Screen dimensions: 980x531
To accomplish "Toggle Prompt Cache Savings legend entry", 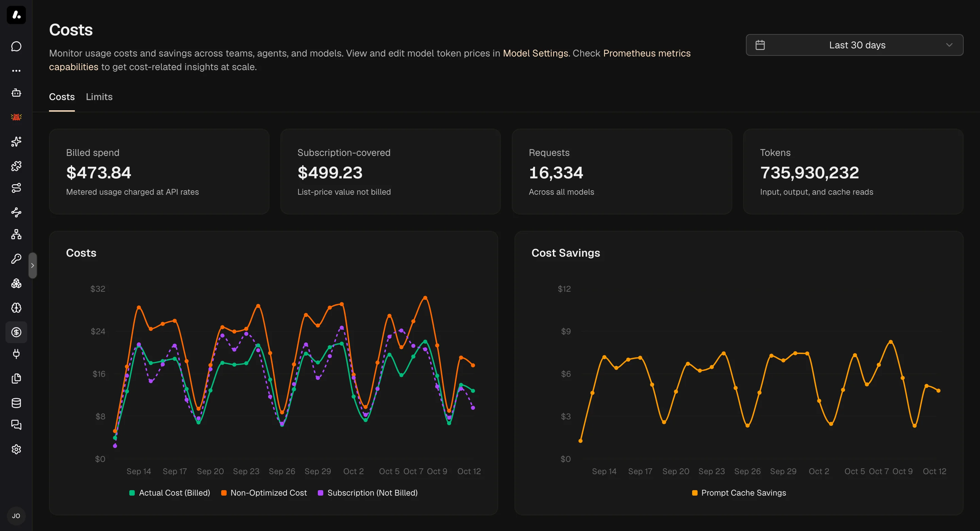I will [739, 493].
